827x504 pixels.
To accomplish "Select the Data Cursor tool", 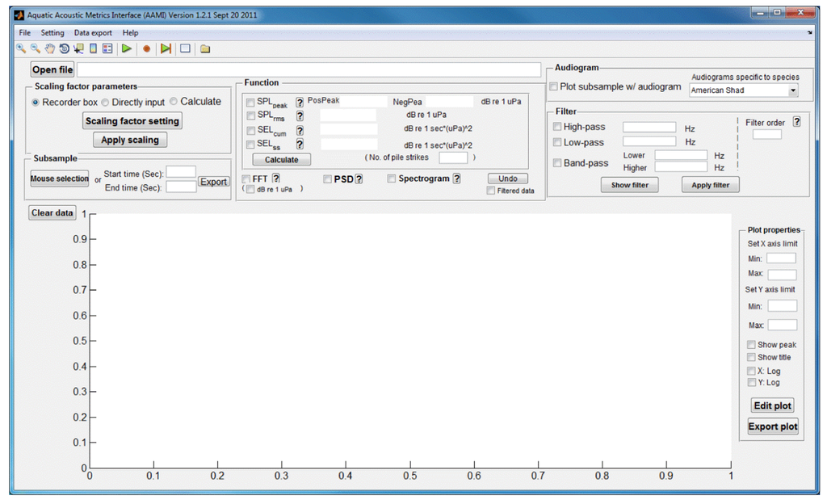I will tap(78, 48).
